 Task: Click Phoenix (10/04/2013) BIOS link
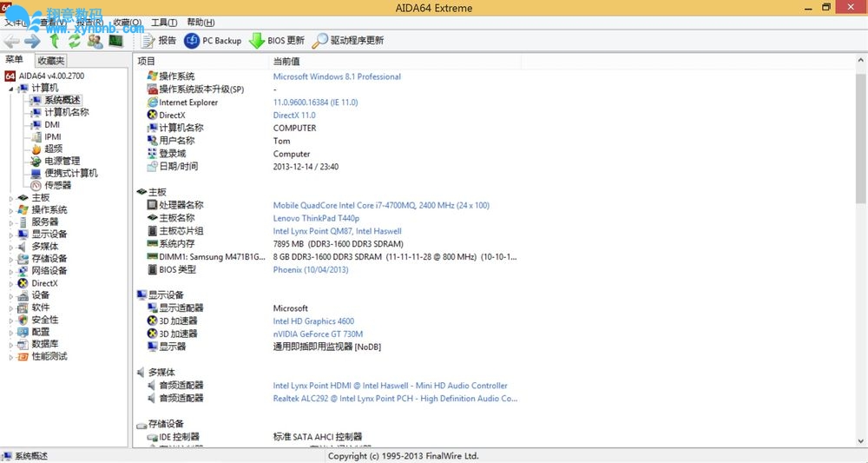coord(311,269)
